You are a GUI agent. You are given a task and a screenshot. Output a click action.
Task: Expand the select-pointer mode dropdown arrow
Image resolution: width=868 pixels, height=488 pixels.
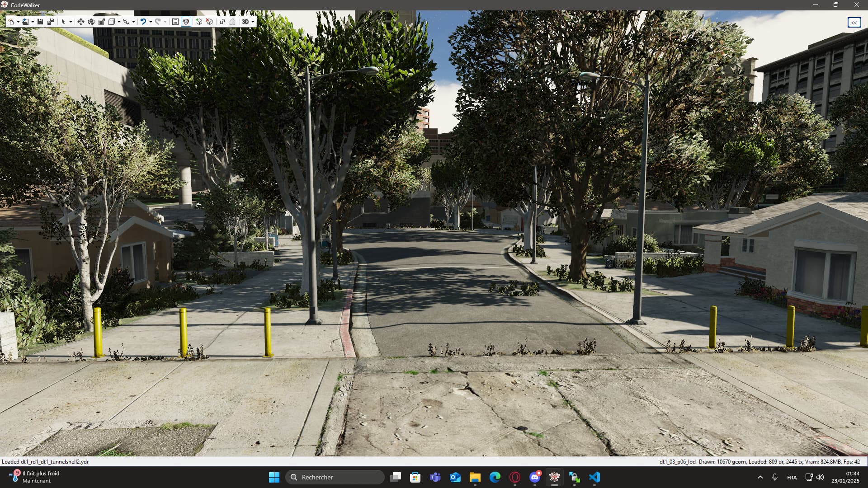point(71,22)
